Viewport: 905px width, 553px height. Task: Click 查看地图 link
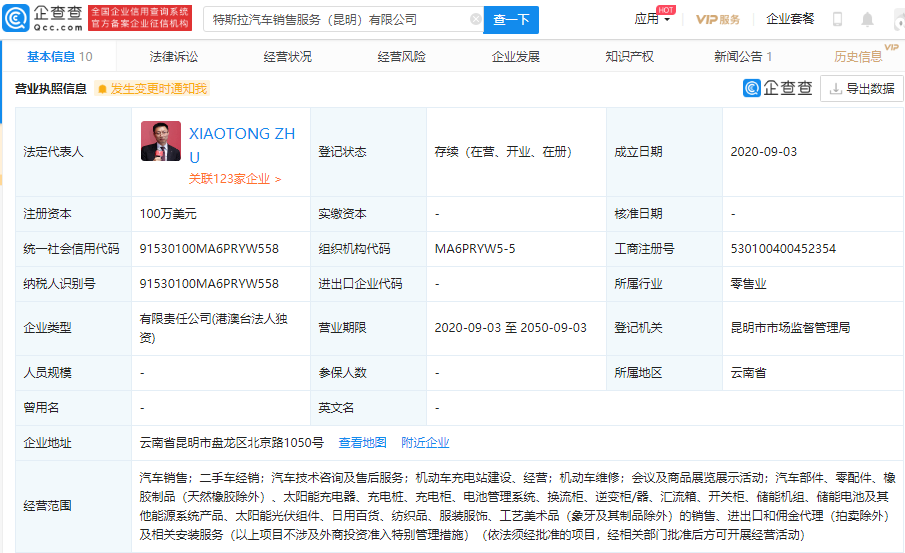[x=362, y=443]
